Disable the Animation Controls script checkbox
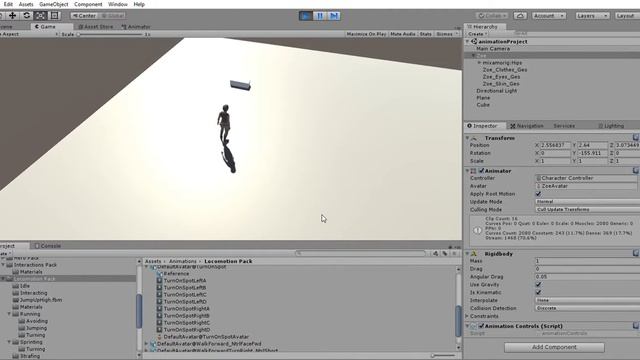The width and height of the screenshot is (640, 360). click(481, 326)
